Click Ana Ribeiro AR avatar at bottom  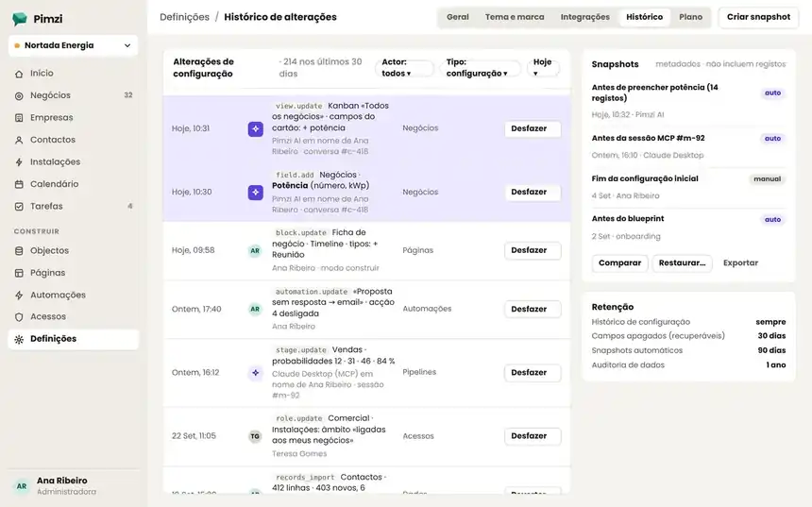(22, 486)
